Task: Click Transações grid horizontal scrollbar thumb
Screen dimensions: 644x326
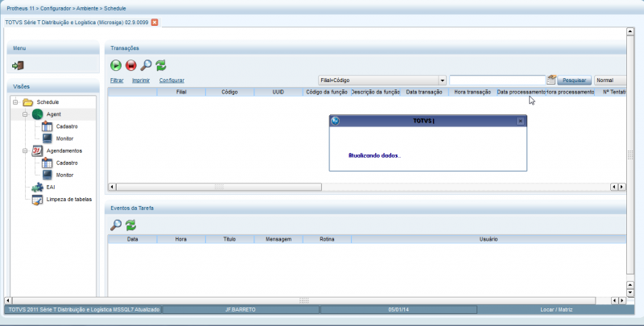Action: 219,187
